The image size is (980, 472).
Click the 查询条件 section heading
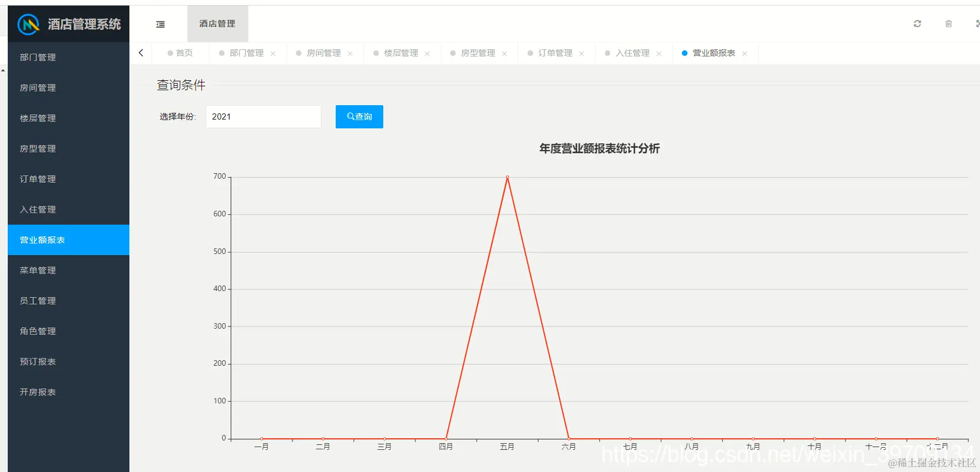[x=181, y=85]
